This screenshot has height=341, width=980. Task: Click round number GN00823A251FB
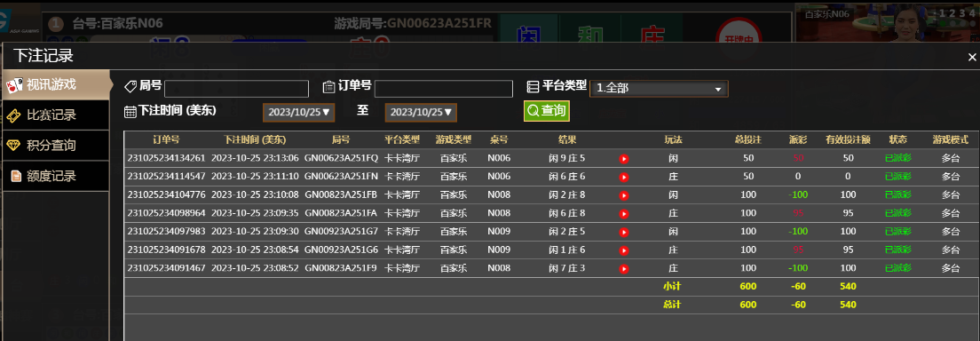point(341,194)
